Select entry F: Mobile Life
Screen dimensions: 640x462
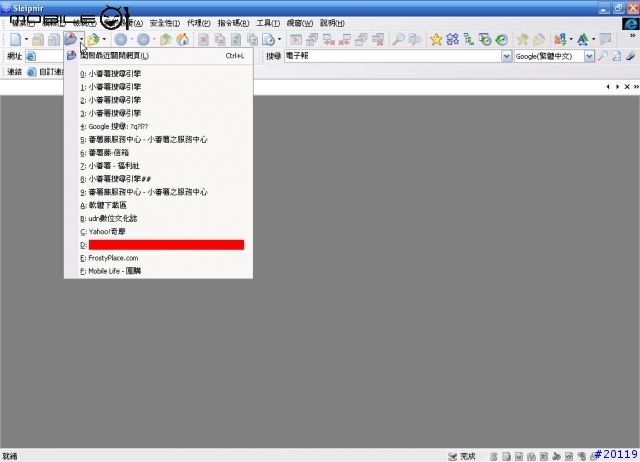point(159,271)
